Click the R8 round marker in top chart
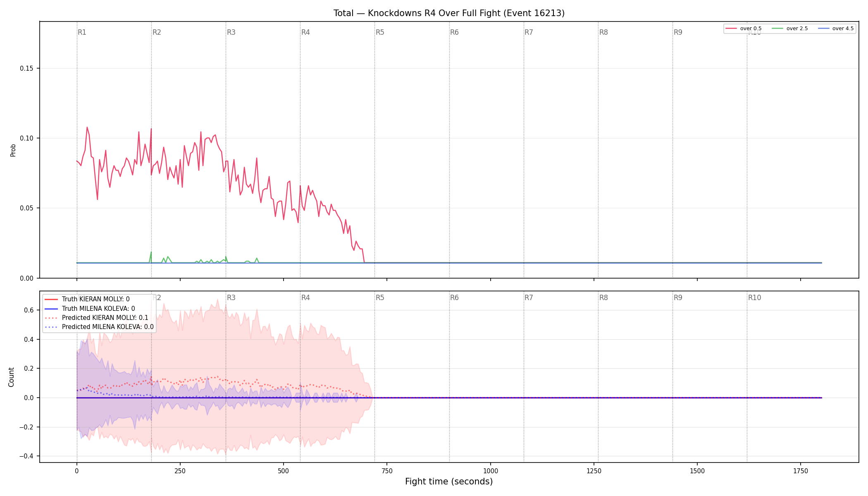The width and height of the screenshot is (868, 496). click(x=603, y=32)
